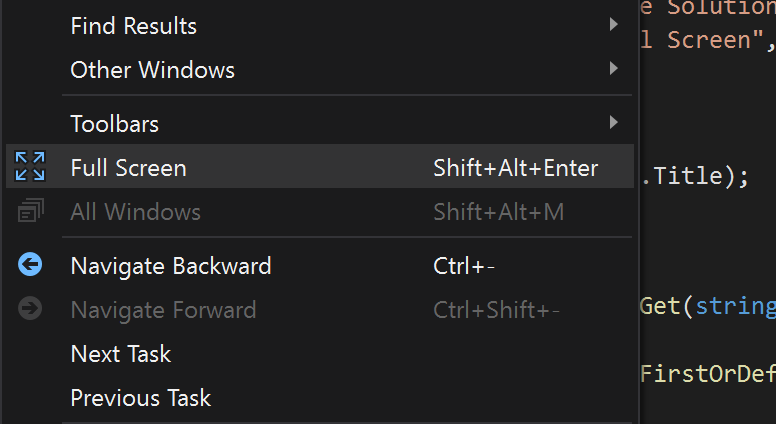Click the stacked windows icon beside All Windows
This screenshot has width=776, height=424.
click(x=31, y=210)
